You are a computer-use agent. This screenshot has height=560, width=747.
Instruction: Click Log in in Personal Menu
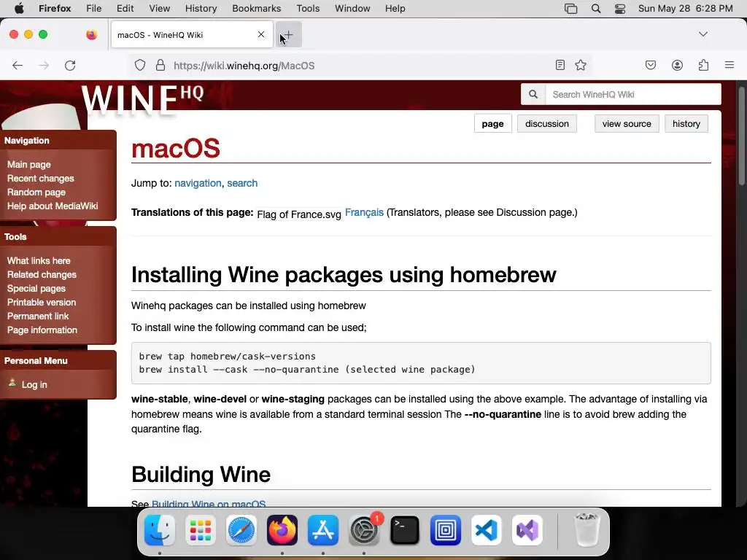click(x=34, y=384)
